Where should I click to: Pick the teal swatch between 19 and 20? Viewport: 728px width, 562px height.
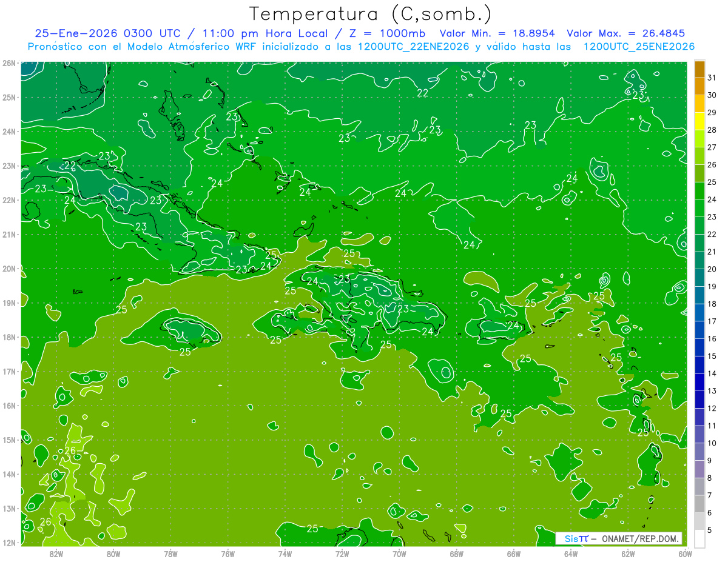point(699,278)
